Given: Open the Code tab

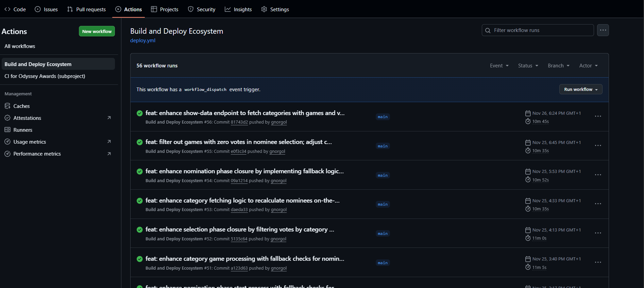Looking at the screenshot, I should [15, 9].
